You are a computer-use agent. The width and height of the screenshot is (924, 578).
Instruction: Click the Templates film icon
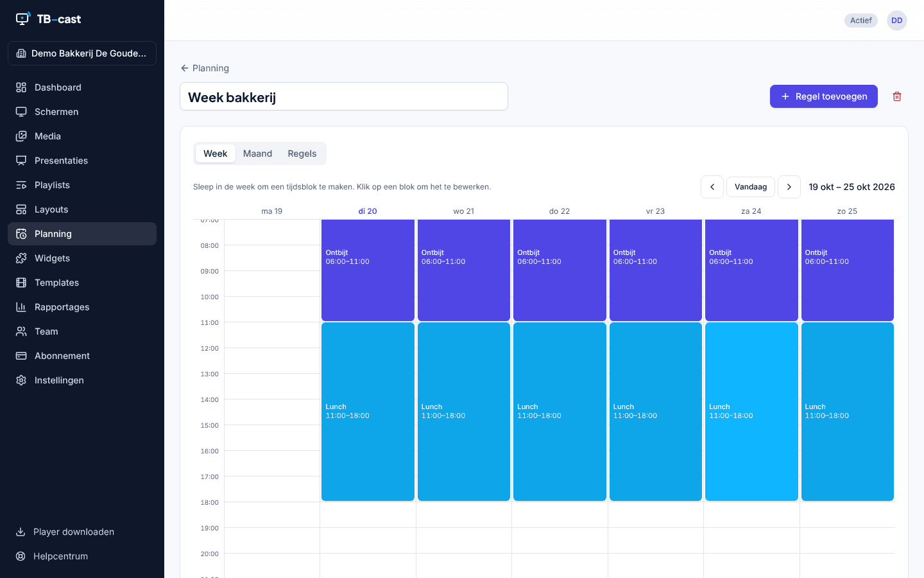pos(21,283)
